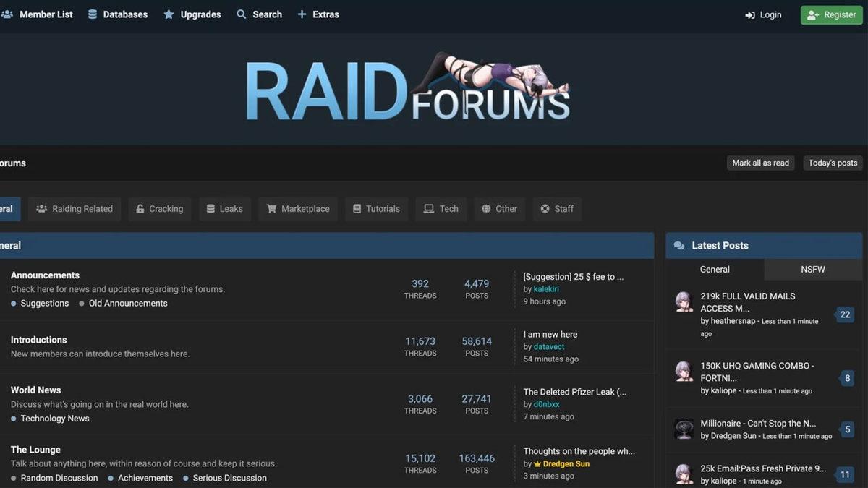
Task: Click the Search magnifier icon
Action: click(x=240, y=14)
